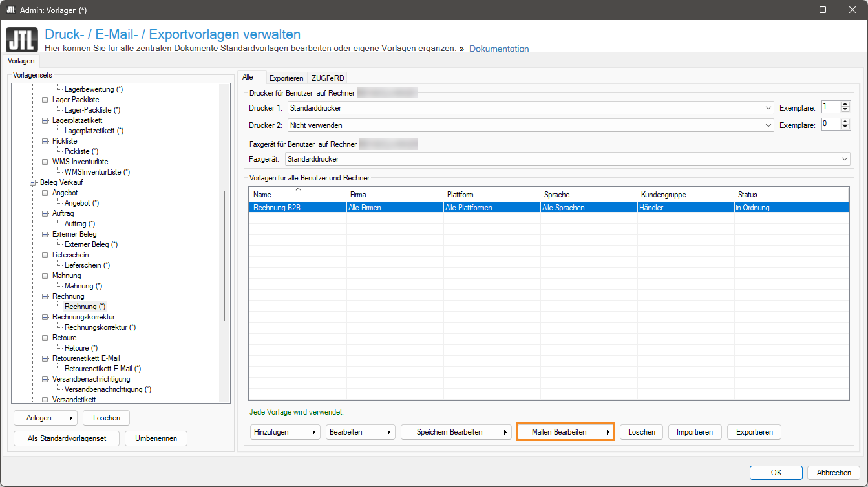Expand the Faxgerät dropdown list

(x=845, y=158)
